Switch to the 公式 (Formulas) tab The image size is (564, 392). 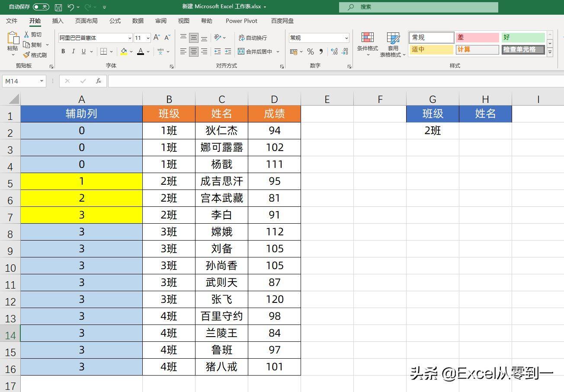115,21
